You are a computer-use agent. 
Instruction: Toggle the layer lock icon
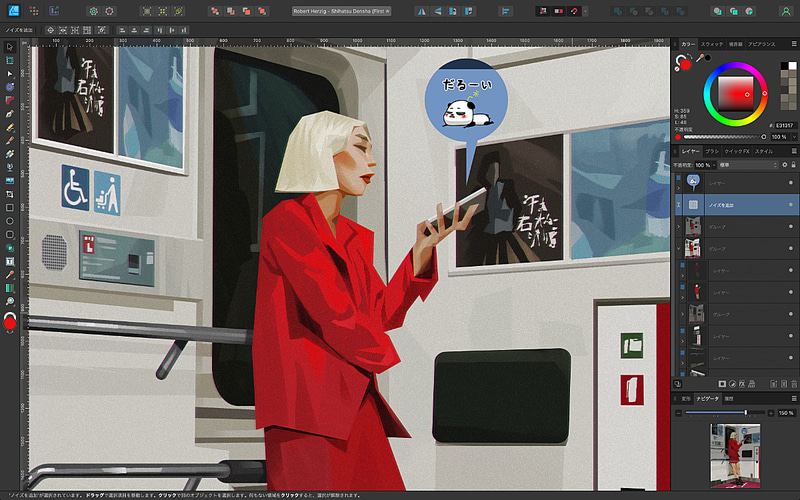tap(793, 165)
